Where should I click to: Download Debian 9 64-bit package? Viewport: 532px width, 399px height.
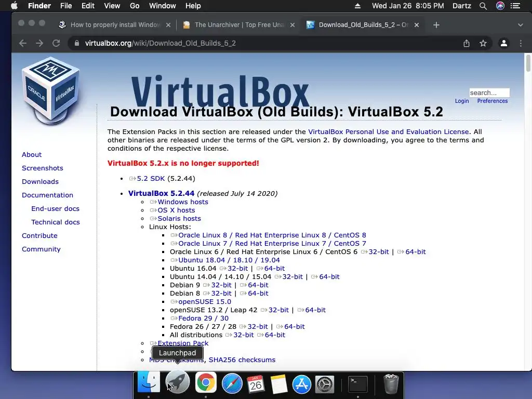point(258,285)
